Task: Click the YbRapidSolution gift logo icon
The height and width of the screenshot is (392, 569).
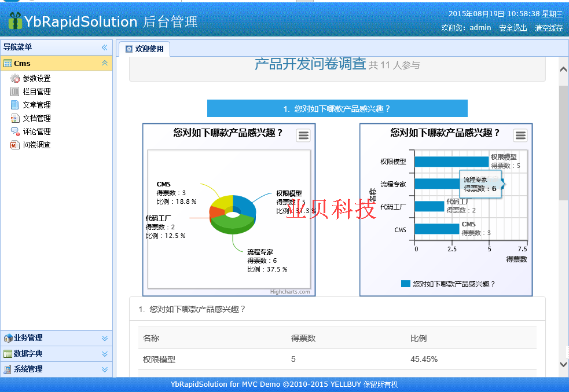Action: click(15, 20)
